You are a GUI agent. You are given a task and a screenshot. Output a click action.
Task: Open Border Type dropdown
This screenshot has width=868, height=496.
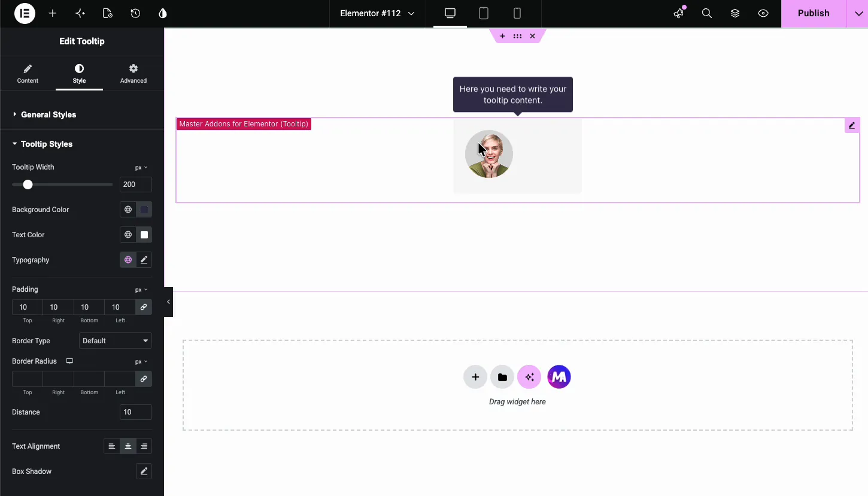pyautogui.click(x=116, y=341)
